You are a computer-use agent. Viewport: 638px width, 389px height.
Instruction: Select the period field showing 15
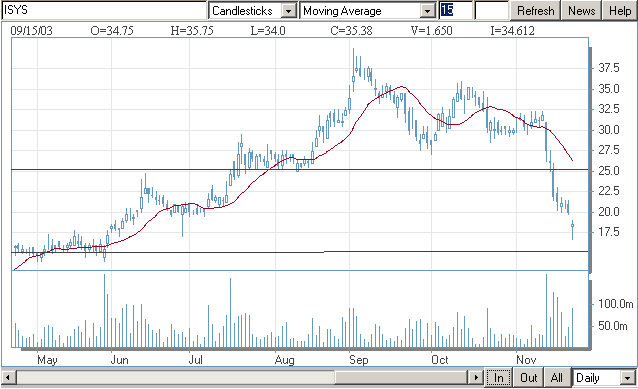click(x=455, y=10)
